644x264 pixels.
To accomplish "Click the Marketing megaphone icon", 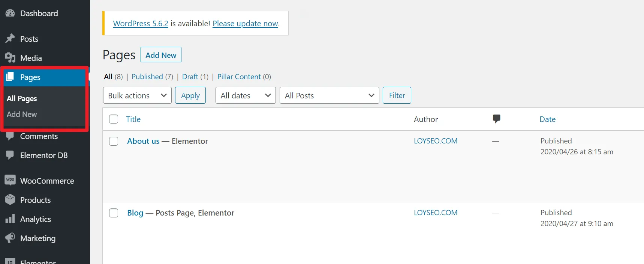I will [10, 238].
